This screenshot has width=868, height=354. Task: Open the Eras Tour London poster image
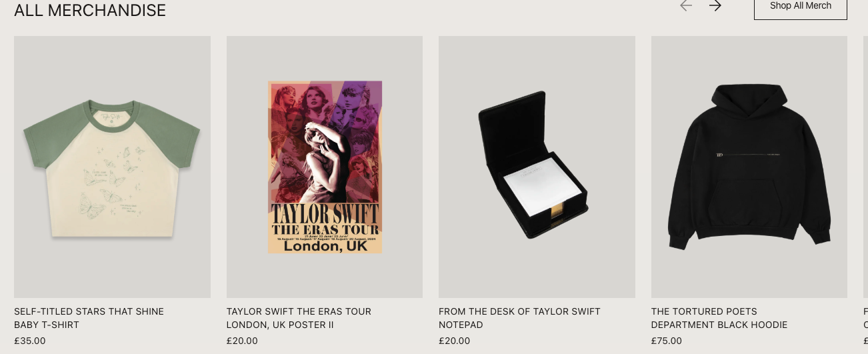(325, 167)
